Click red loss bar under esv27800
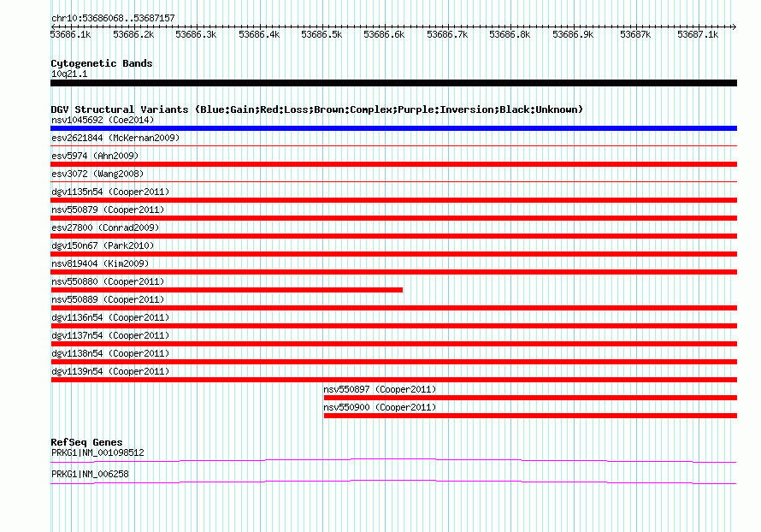761x532 pixels. pyautogui.click(x=393, y=236)
